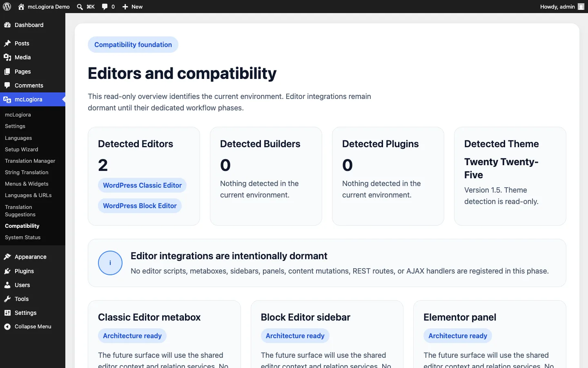
Task: Click the Settings sliders icon in sidebar
Action: pyautogui.click(x=7, y=313)
